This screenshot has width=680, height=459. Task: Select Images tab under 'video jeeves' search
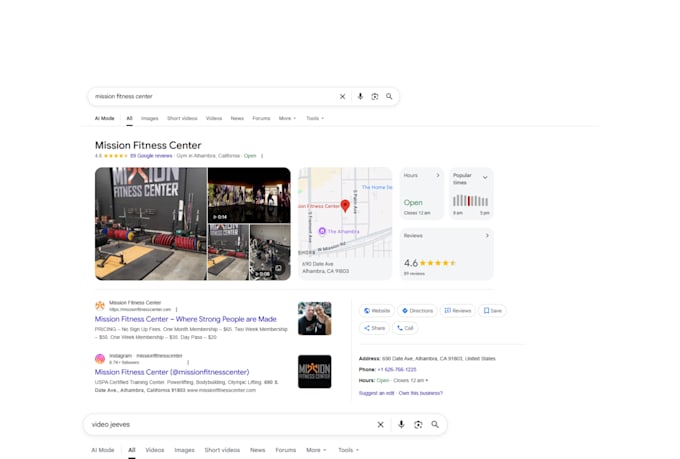pyautogui.click(x=184, y=450)
